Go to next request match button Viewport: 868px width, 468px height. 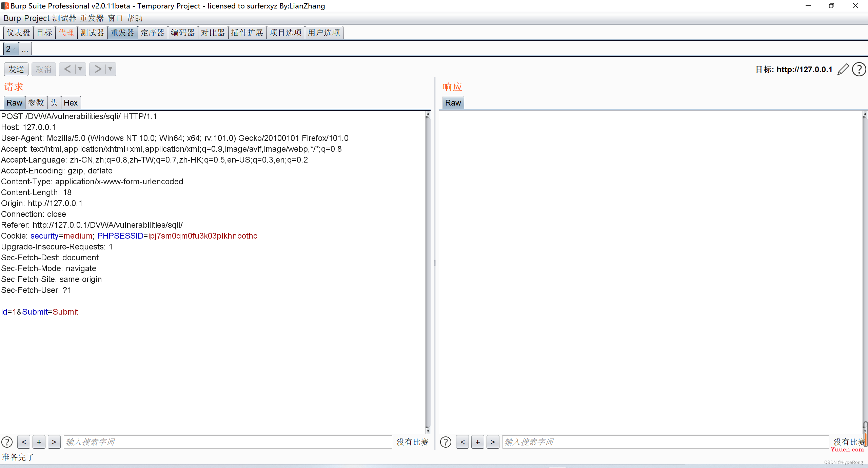tap(54, 442)
